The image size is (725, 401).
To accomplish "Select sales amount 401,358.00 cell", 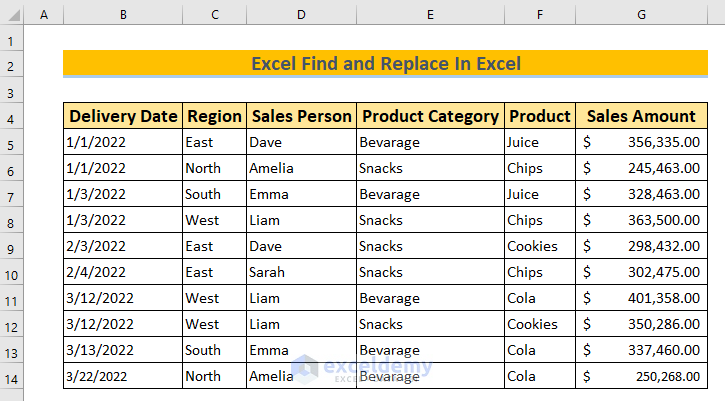I will pyautogui.click(x=641, y=298).
